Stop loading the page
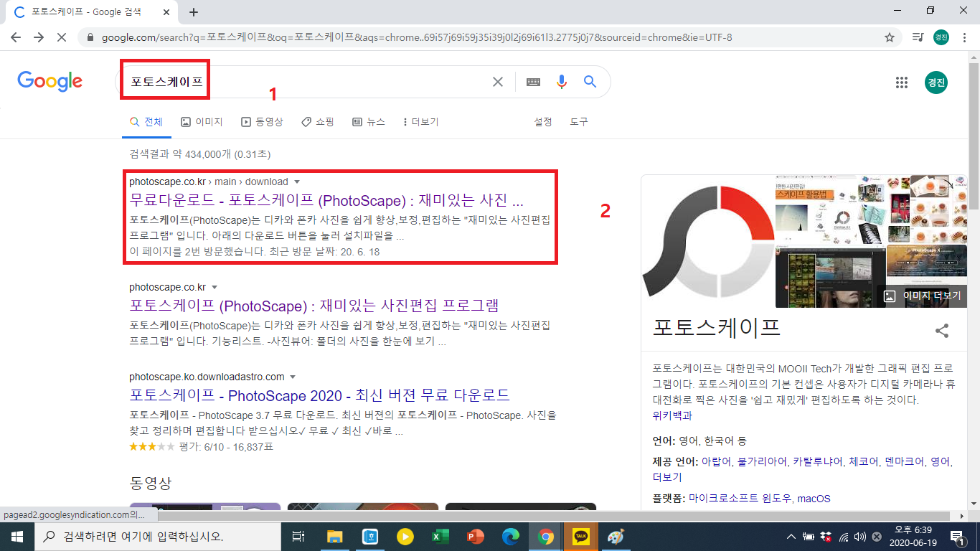The image size is (980, 551). [x=62, y=37]
